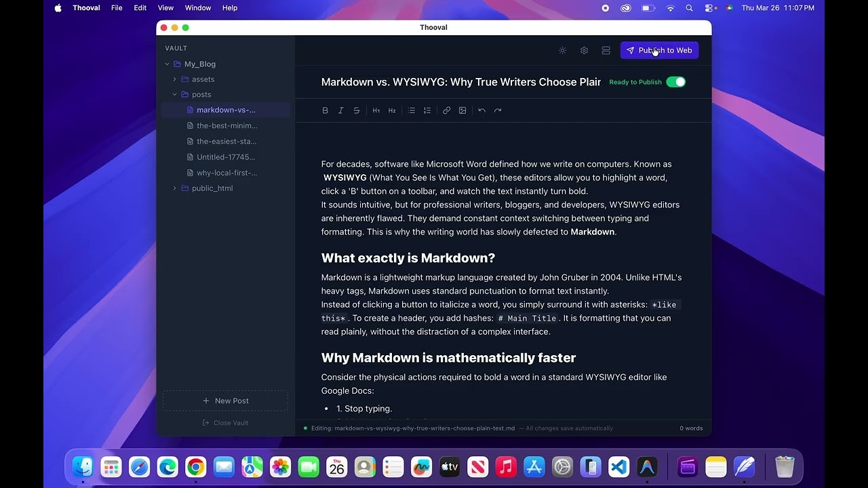Click the Thooval feather icon in dock
The image size is (868, 488).
click(744, 466)
